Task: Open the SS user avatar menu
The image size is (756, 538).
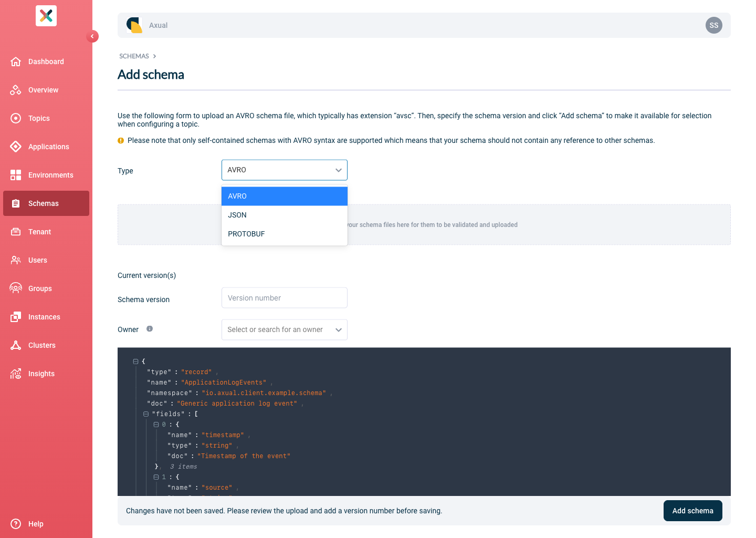Action: pos(714,25)
